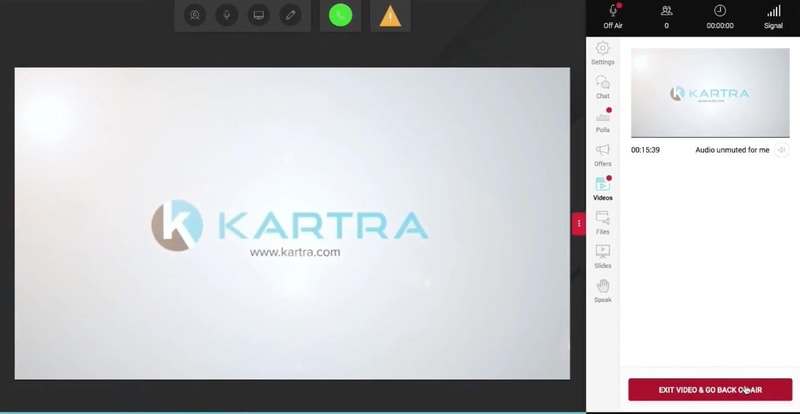Click the main Kartra video display
Viewport: 800px width, 414px height.
pyautogui.click(x=292, y=223)
